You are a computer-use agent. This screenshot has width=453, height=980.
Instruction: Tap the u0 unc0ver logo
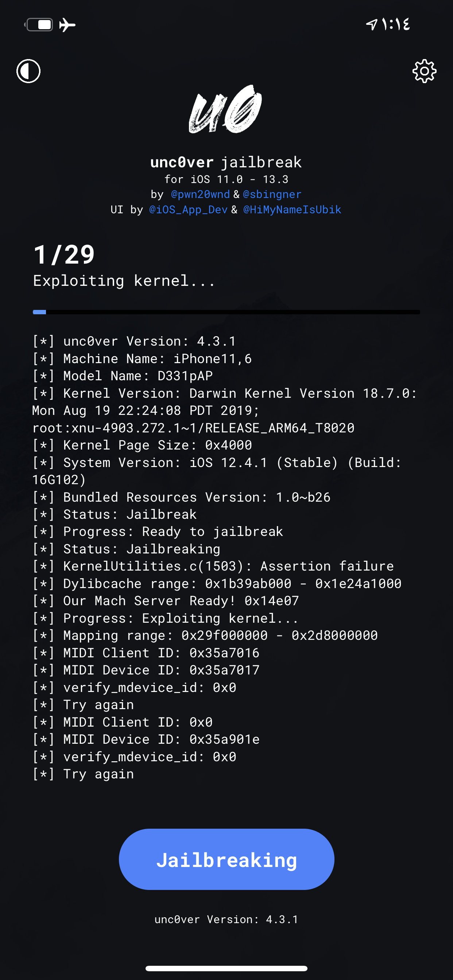pos(225,109)
